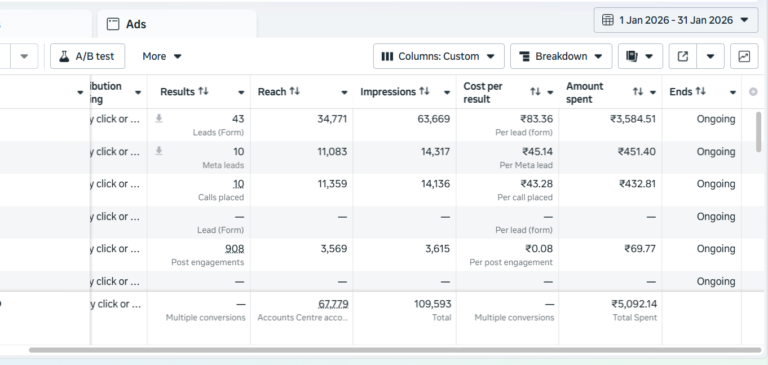Click total reach value 67,779
768x365 pixels.
pyautogui.click(x=333, y=304)
